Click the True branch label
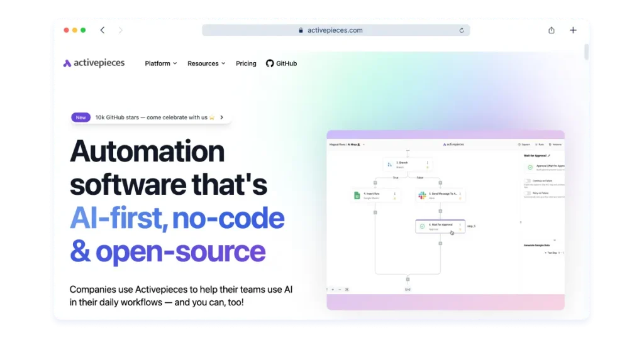Viewport: 644px width, 338px height. click(x=396, y=178)
